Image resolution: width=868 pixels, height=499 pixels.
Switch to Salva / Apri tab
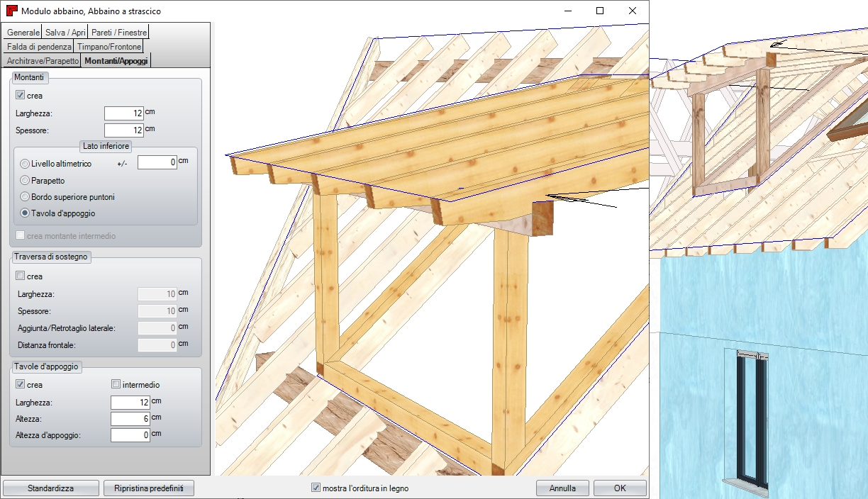point(65,33)
